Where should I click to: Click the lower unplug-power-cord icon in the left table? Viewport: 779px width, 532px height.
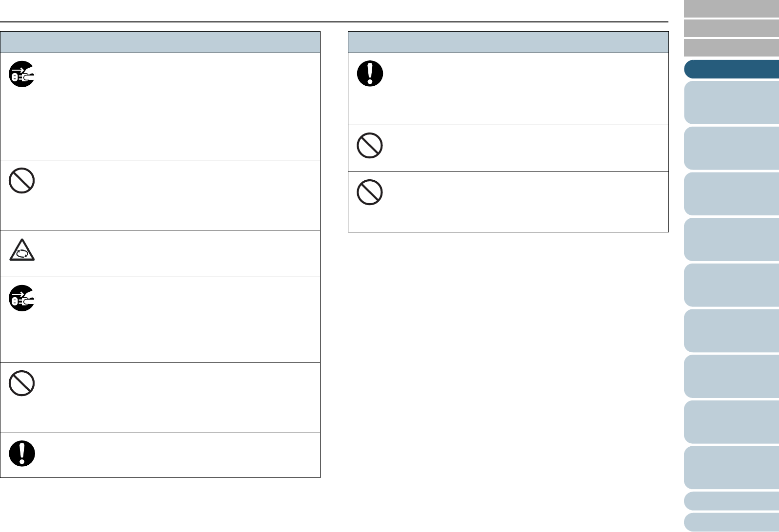pos(22,298)
